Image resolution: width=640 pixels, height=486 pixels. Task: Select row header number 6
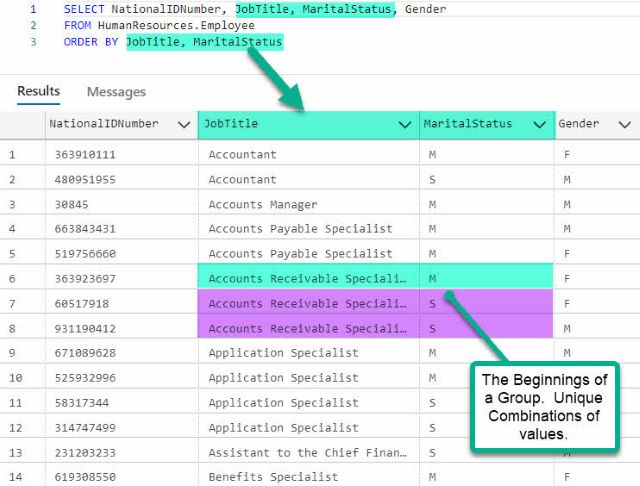[x=12, y=279]
